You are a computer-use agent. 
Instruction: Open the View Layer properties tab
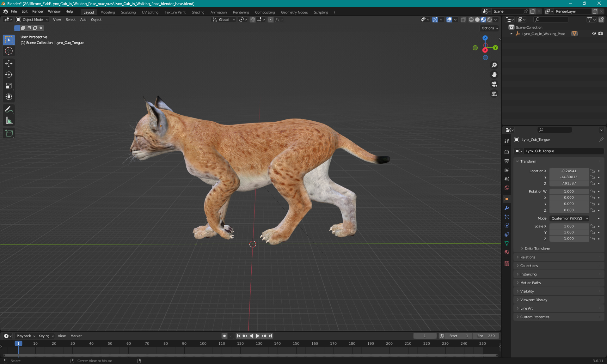[x=507, y=170]
